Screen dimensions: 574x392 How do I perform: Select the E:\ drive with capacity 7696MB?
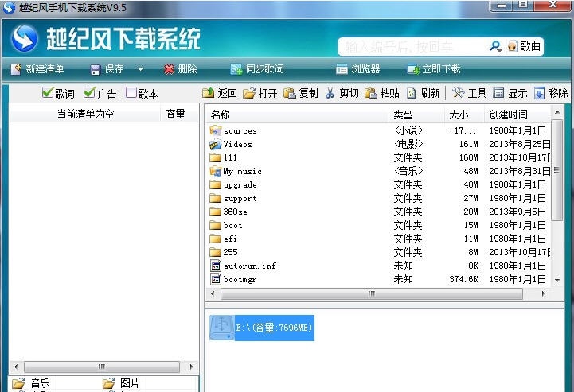(x=262, y=328)
